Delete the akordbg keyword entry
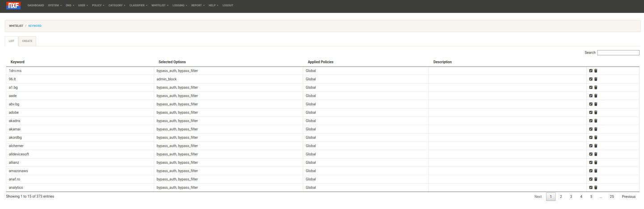644x209 pixels. coord(596,138)
